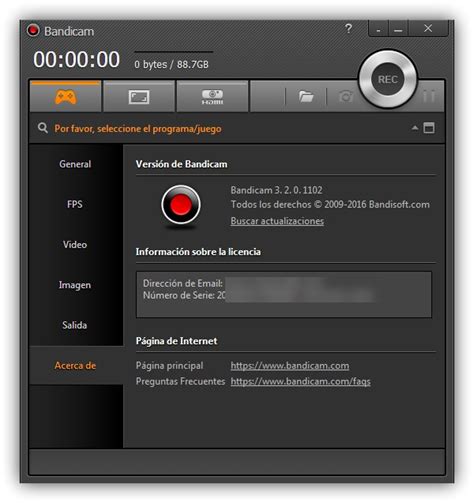The image size is (474, 503).
Task: Toggle the window mode square icon
Action: [x=429, y=128]
